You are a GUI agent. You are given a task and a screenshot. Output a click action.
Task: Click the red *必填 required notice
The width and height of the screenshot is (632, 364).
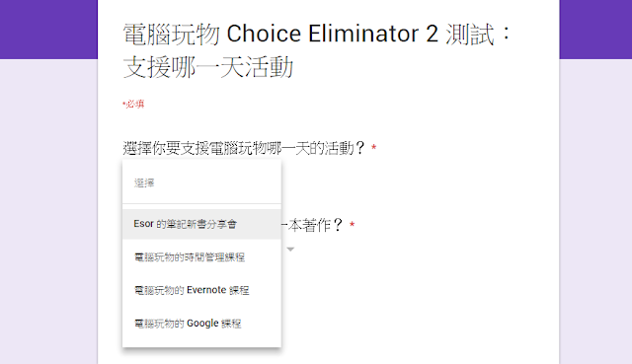(x=133, y=105)
